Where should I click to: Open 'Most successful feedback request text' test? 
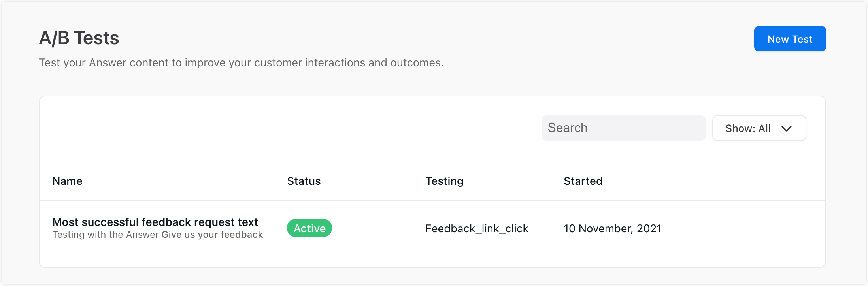pyautogui.click(x=155, y=222)
